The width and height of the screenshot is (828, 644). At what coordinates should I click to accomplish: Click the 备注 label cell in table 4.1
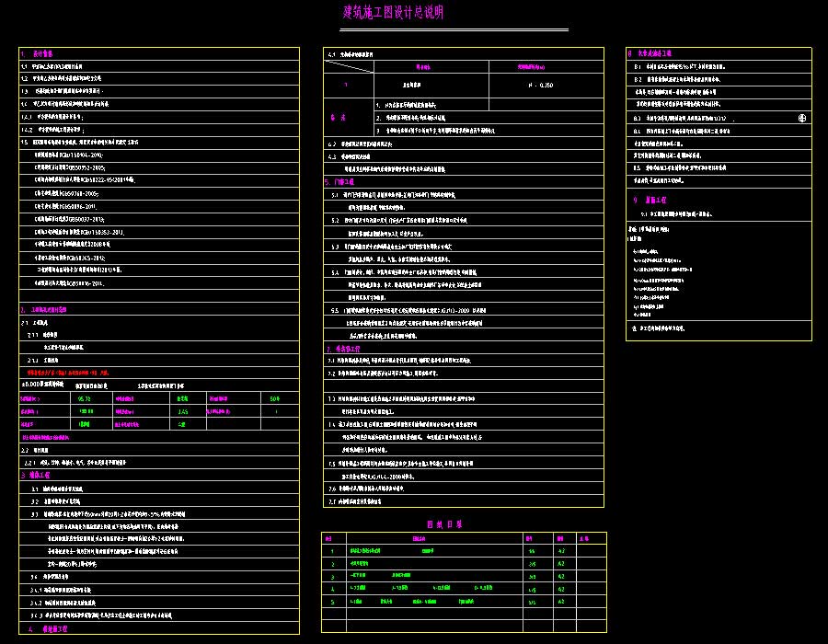tap(338, 118)
